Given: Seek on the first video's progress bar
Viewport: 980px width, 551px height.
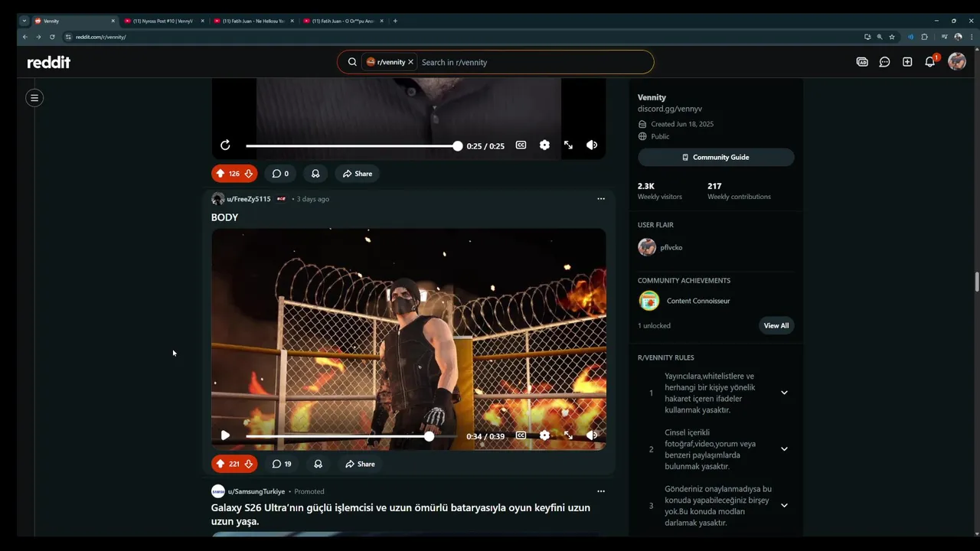Looking at the screenshot, I should pos(352,145).
